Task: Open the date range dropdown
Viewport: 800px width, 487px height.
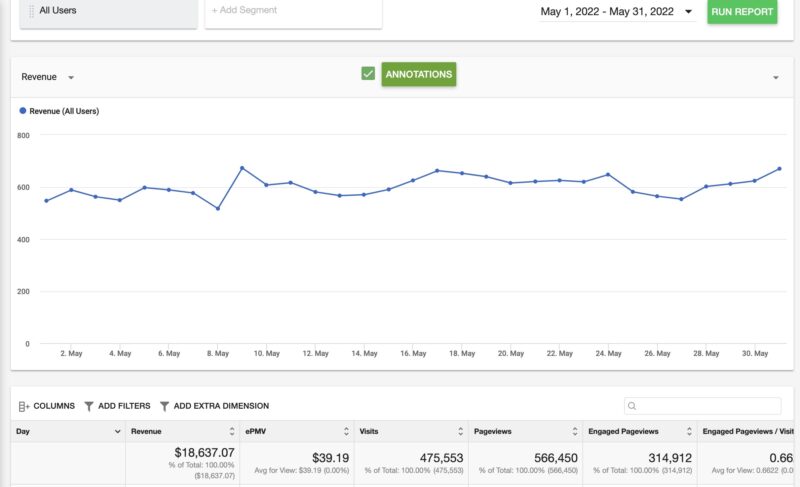Action: point(688,12)
